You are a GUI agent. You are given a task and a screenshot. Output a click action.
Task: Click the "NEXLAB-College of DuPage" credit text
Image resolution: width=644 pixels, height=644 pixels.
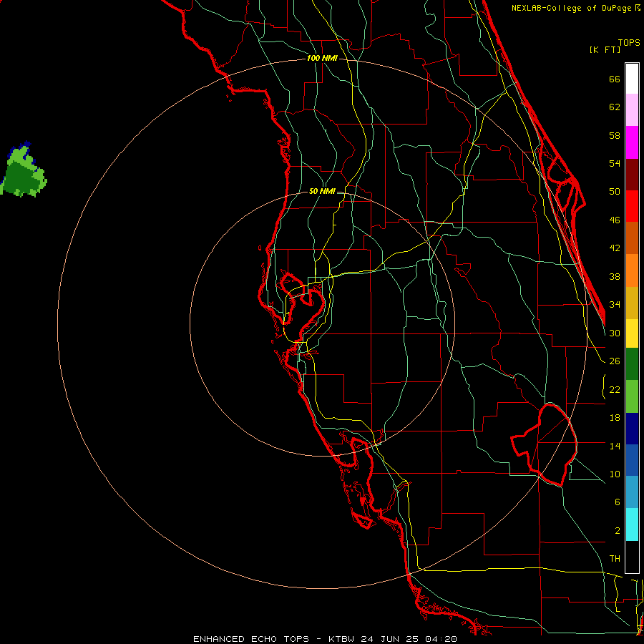[x=571, y=8]
